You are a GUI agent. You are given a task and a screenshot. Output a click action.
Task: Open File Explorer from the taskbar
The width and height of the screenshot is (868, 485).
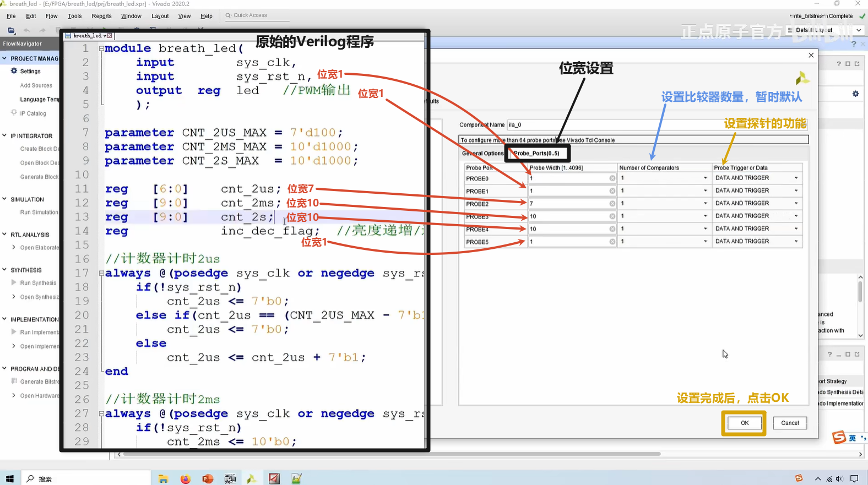(163, 479)
